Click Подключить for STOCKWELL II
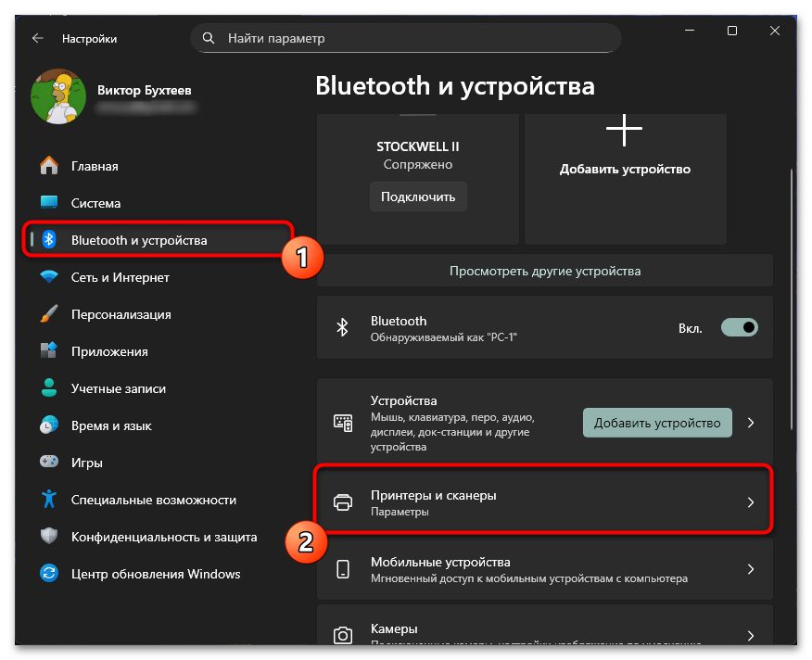This screenshot has width=812, height=660. point(418,197)
